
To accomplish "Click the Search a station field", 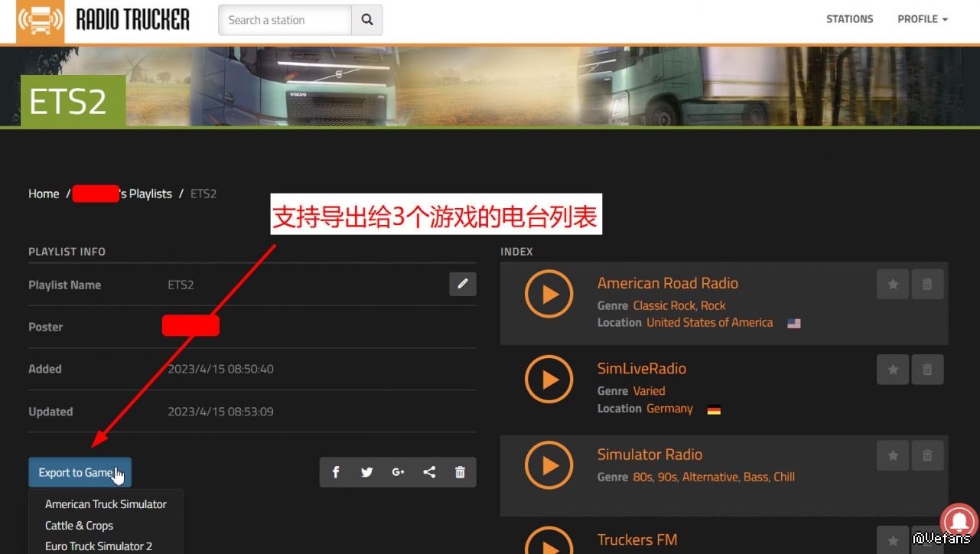I will point(285,20).
